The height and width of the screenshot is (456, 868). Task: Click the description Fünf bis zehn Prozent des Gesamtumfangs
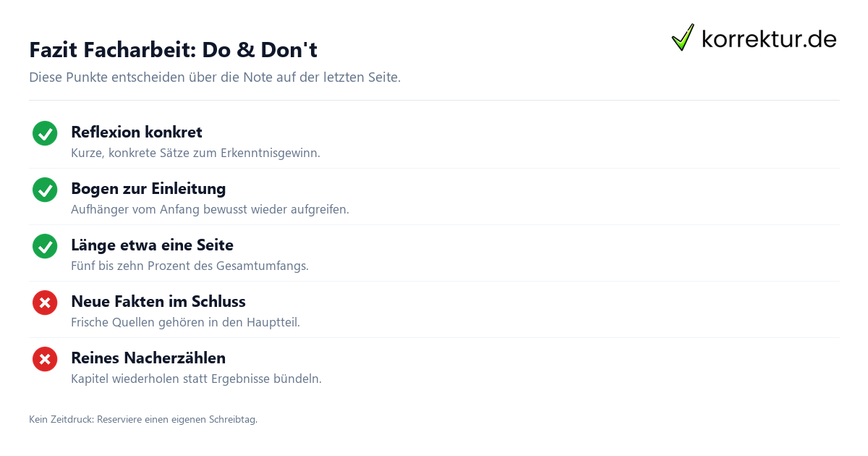click(x=190, y=266)
